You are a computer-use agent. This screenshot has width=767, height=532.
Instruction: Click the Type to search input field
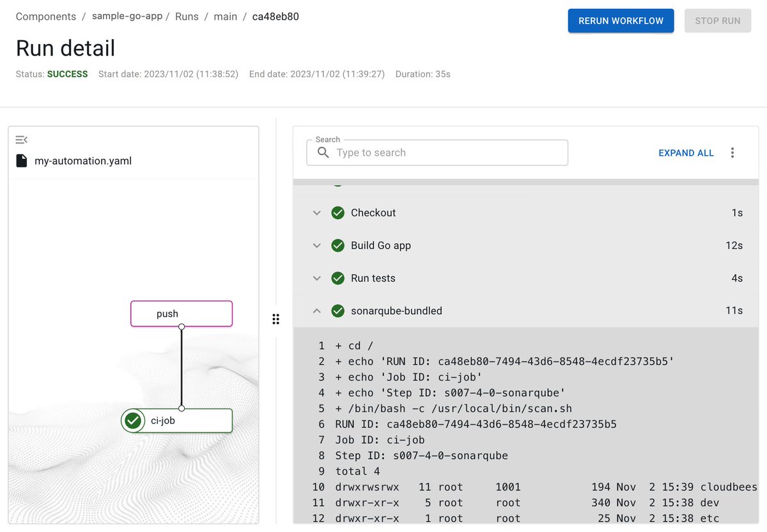[437, 153]
